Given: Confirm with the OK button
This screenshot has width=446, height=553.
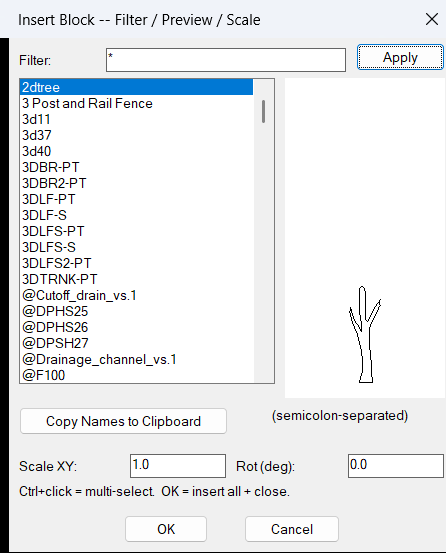Looking at the screenshot, I should (166, 529).
